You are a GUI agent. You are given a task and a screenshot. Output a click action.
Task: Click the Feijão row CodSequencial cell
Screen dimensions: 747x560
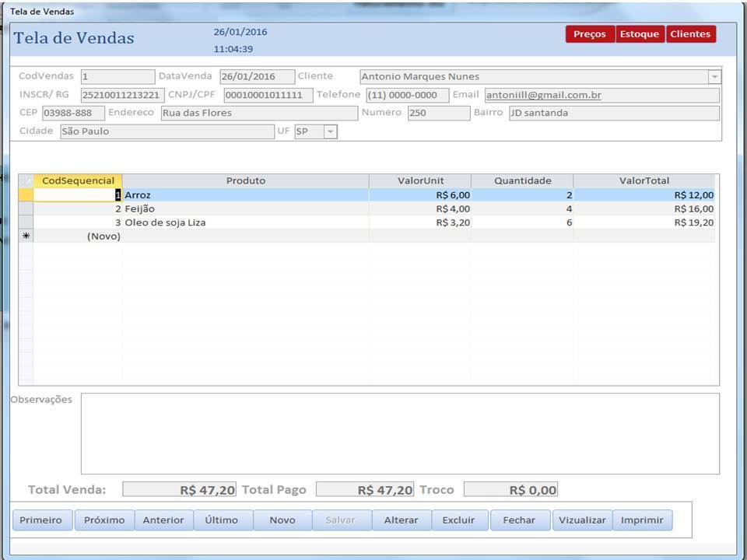78,208
